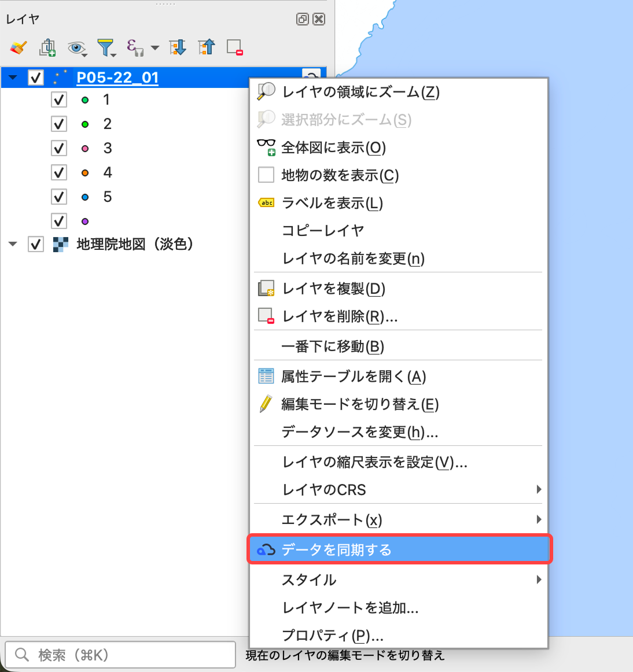Click the 検索 locator search field
This screenshot has height=672, width=633.
click(x=120, y=655)
